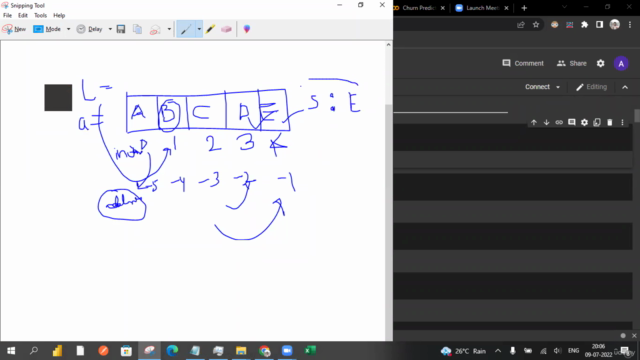Open the Tools menu in Snipping Tool
Image resolution: width=640 pixels, height=360 pixels.
pos(40,16)
